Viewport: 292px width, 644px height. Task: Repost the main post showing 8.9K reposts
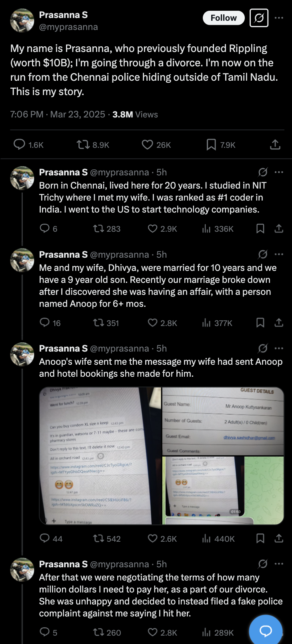[83, 144]
